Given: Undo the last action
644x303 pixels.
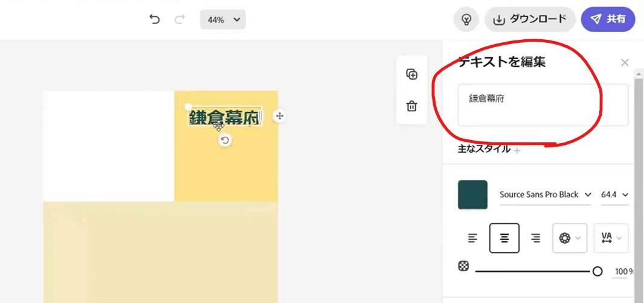Looking at the screenshot, I should 155,19.
